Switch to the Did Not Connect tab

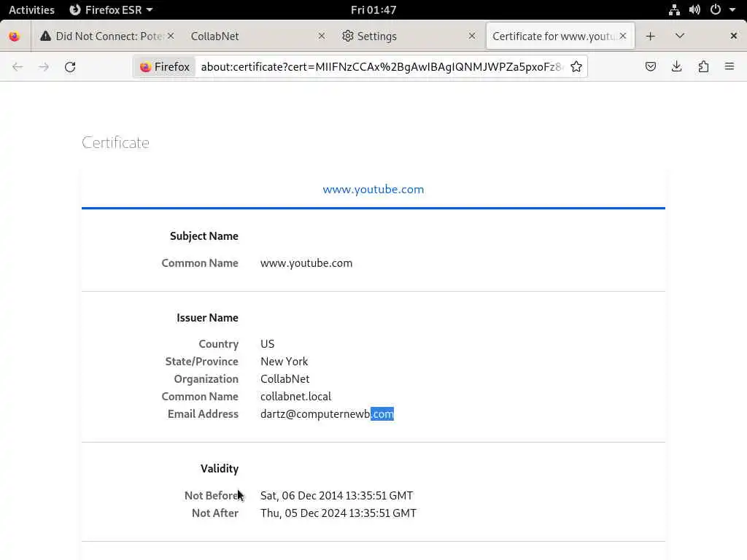(x=108, y=36)
